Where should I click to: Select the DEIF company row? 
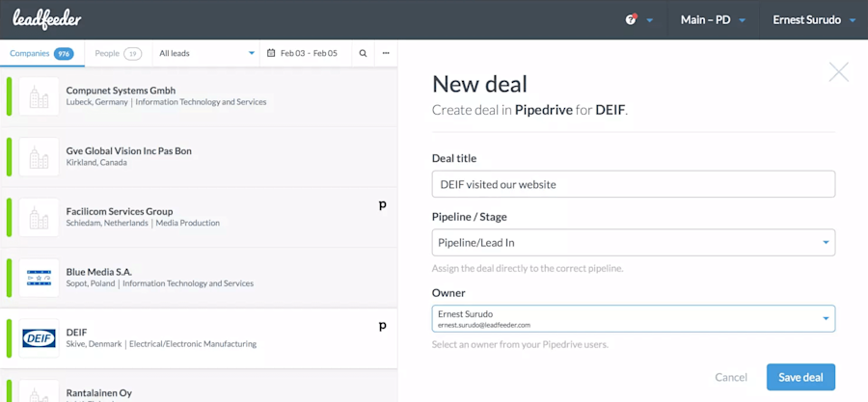199,338
